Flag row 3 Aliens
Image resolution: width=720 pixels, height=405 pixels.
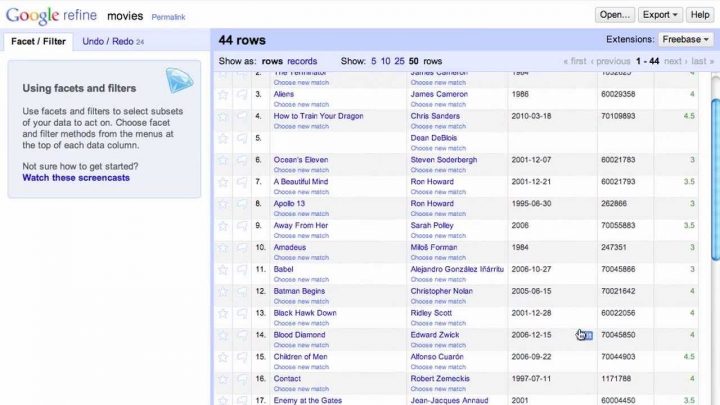pyautogui.click(x=242, y=95)
